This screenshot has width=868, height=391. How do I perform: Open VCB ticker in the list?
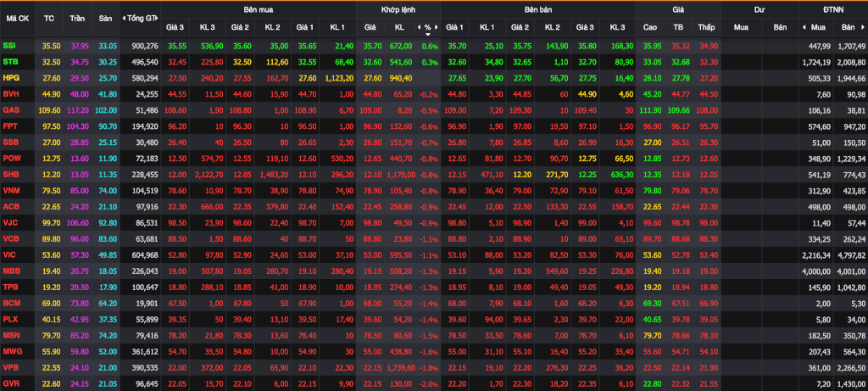(10, 238)
